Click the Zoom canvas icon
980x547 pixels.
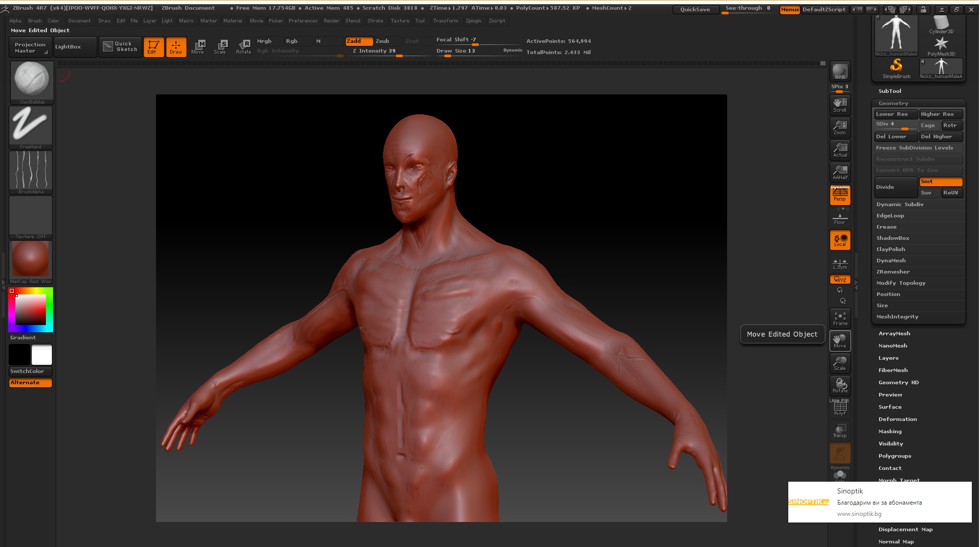(840, 127)
